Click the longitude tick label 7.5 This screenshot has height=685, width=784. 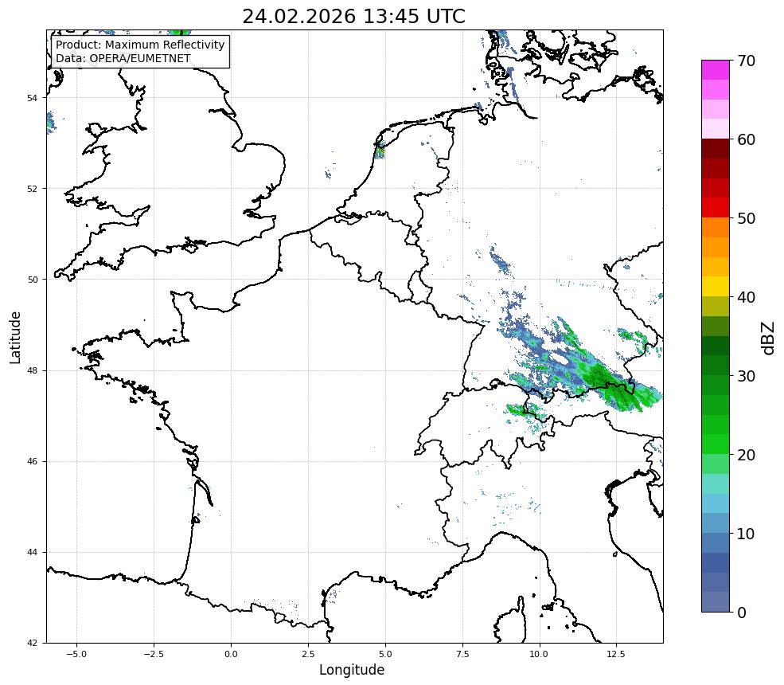click(462, 654)
